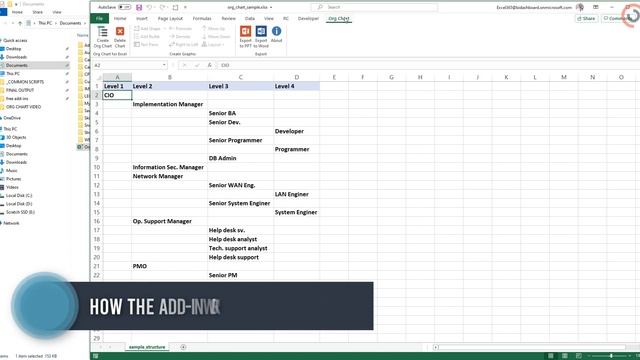The height and width of the screenshot is (360, 640).
Task: Switch to Page Break Preview in status bar
Action: point(578,356)
